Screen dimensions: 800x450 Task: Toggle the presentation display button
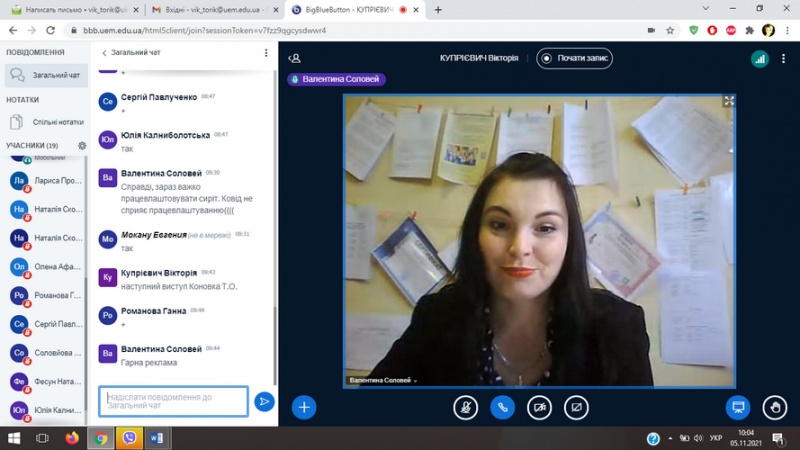738,407
